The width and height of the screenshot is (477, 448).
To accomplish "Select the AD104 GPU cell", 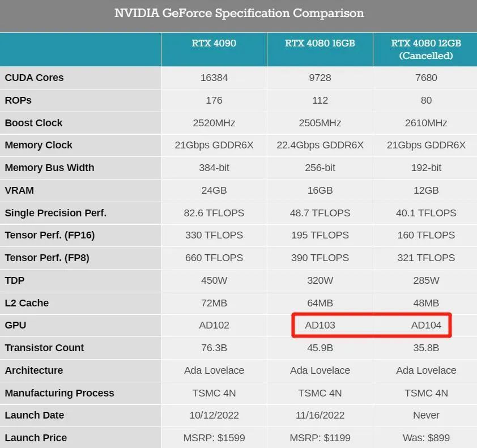I will [x=426, y=325].
